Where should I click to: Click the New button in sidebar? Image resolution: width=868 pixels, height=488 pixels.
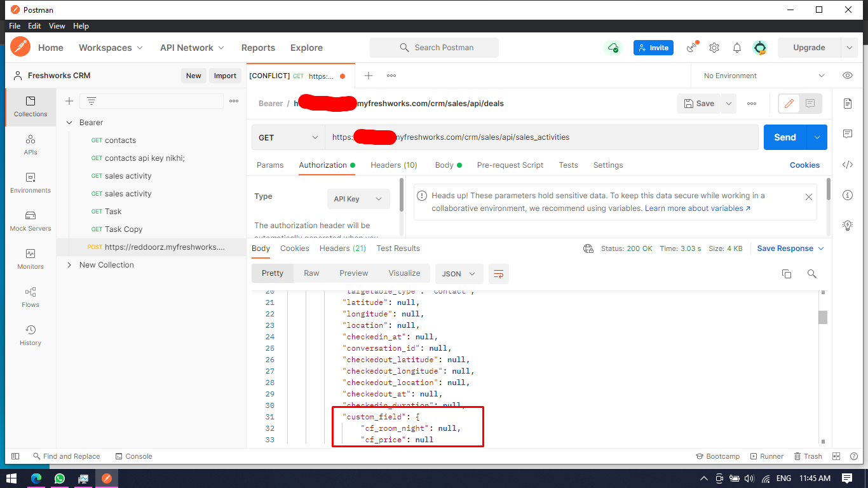[194, 76]
